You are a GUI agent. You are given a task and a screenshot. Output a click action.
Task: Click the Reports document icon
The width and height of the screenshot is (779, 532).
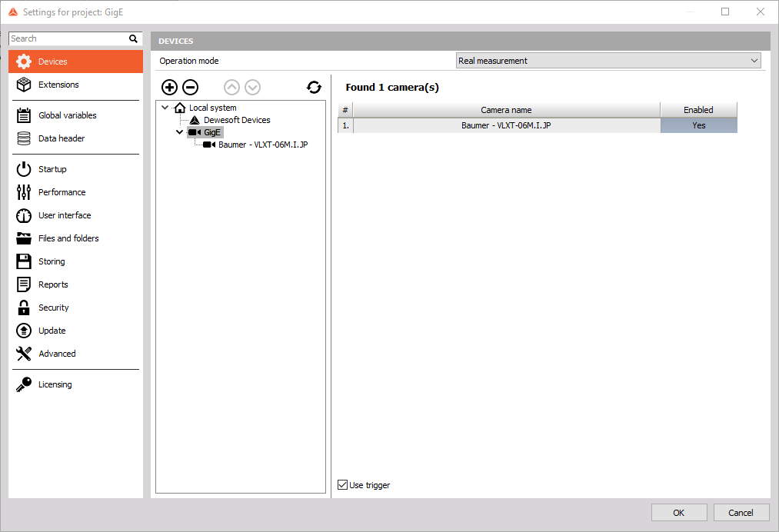coord(24,284)
